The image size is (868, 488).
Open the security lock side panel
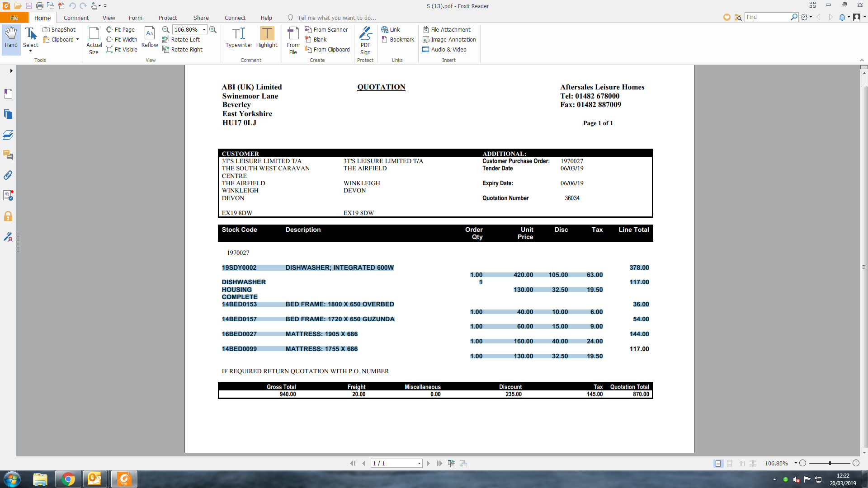point(8,216)
